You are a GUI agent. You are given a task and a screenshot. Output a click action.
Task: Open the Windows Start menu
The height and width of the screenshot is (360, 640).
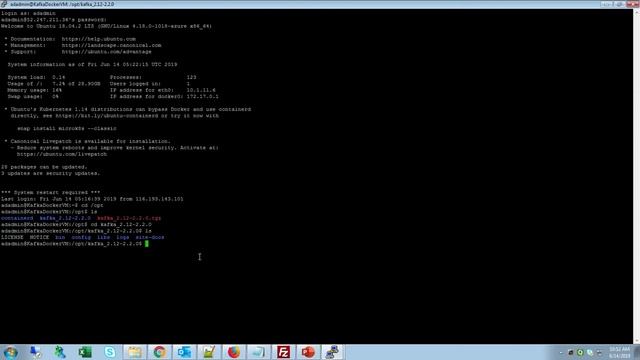pyautogui.click(x=11, y=352)
